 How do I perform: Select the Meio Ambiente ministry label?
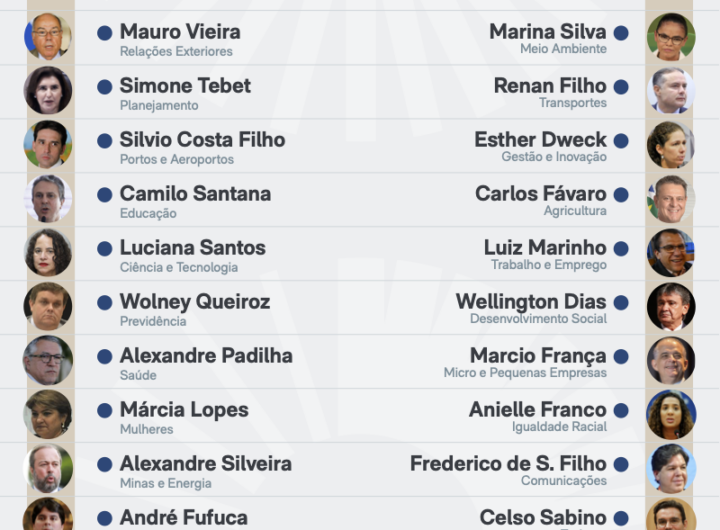563,49
